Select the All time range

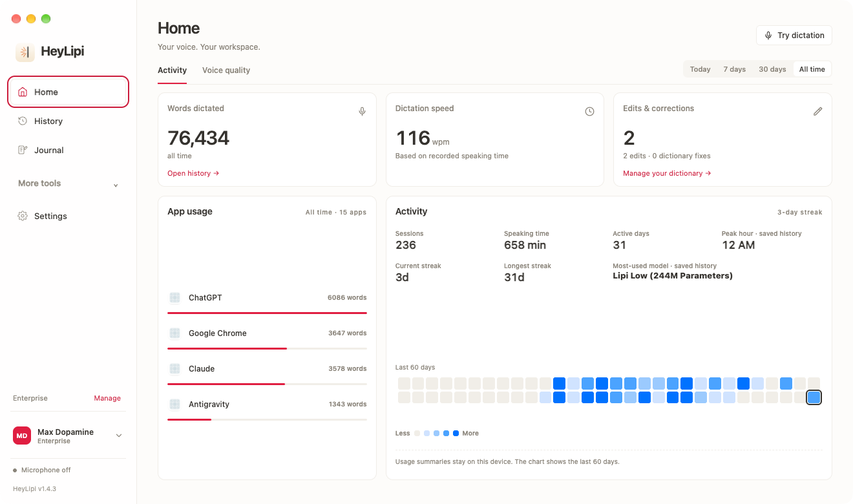812,69
